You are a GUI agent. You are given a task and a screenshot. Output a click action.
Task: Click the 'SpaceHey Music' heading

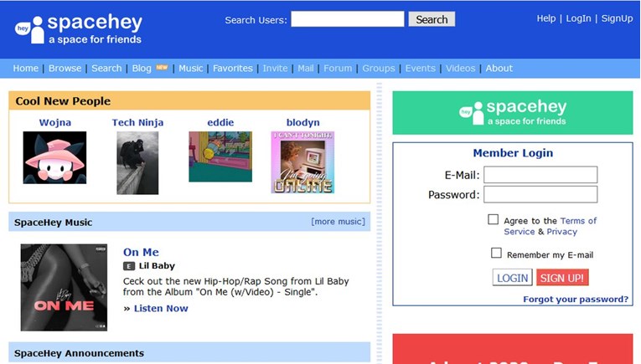53,223
